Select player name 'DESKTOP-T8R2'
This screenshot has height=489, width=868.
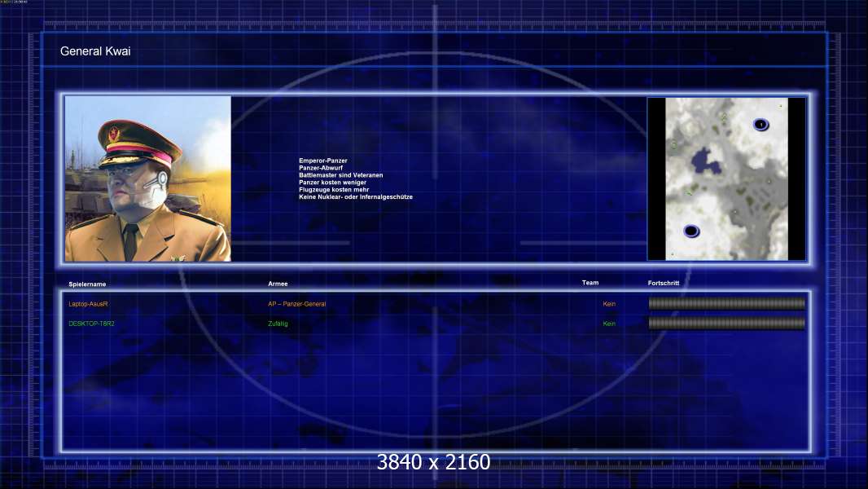pyautogui.click(x=91, y=324)
